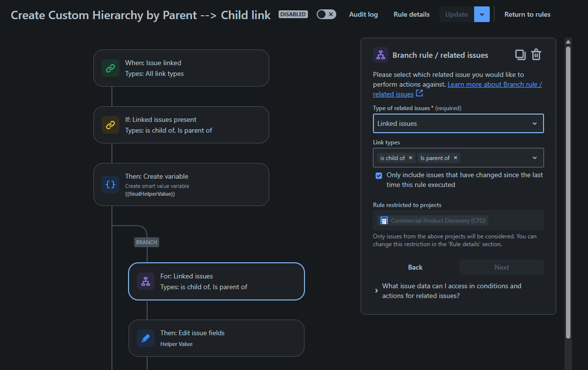Select the Edit issue fields pencil icon
The height and width of the screenshot is (370, 588).
point(145,338)
